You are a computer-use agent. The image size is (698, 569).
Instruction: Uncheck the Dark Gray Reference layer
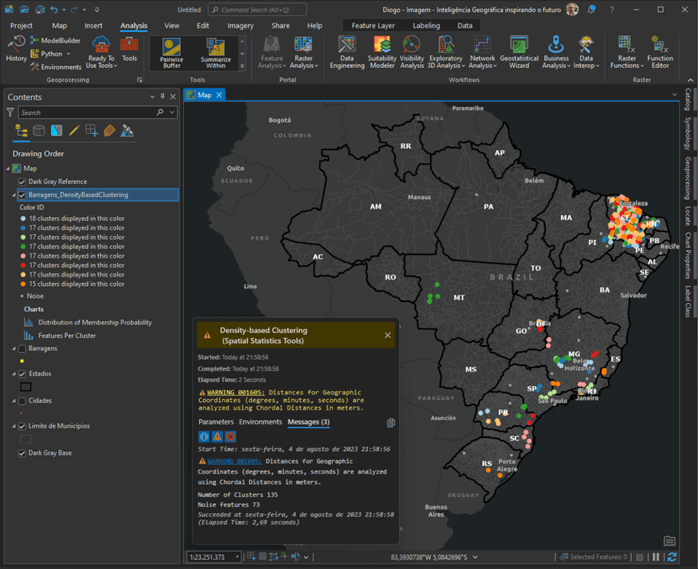(x=23, y=181)
